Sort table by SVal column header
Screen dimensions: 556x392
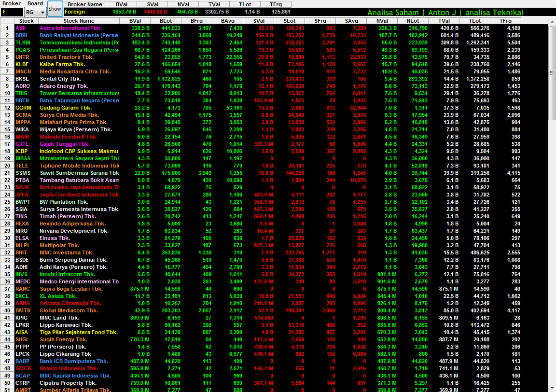tap(259, 21)
